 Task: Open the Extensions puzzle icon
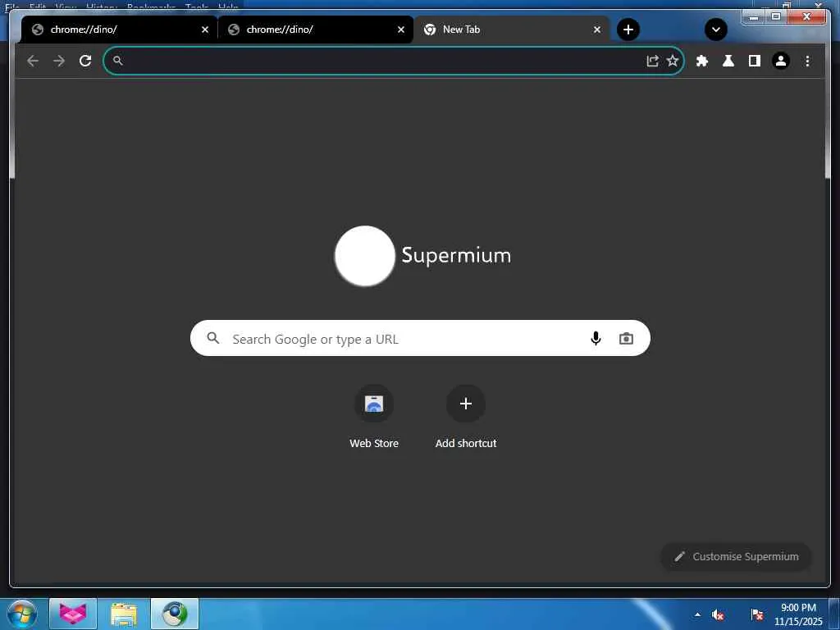[702, 61]
